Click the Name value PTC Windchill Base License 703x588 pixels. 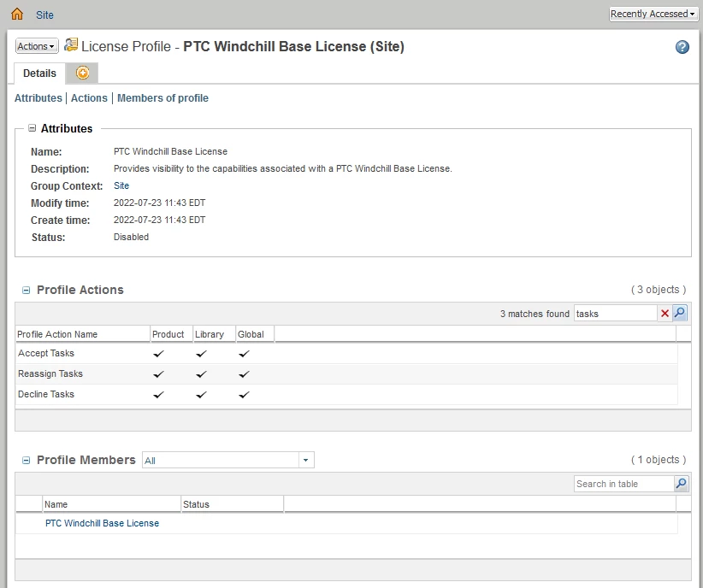(170, 151)
